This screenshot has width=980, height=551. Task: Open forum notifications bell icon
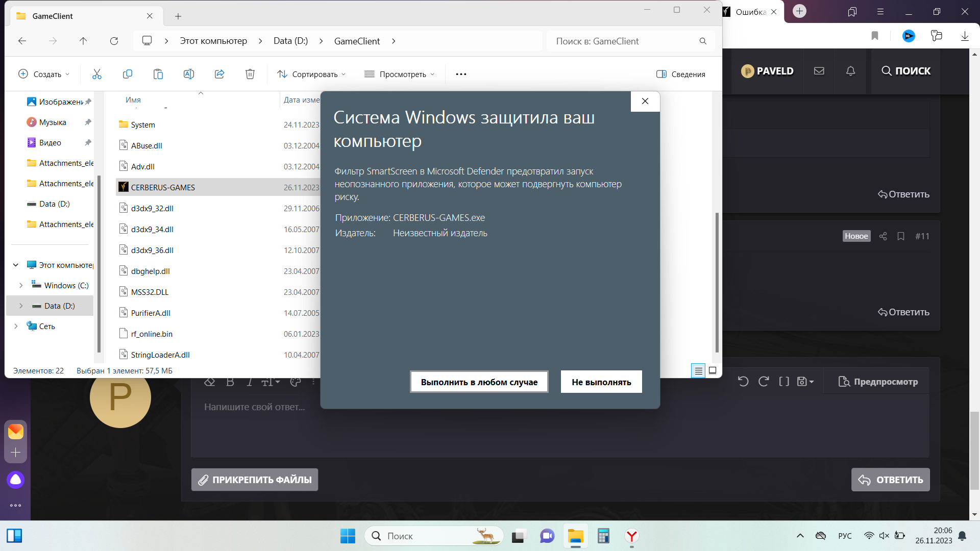[x=850, y=71]
